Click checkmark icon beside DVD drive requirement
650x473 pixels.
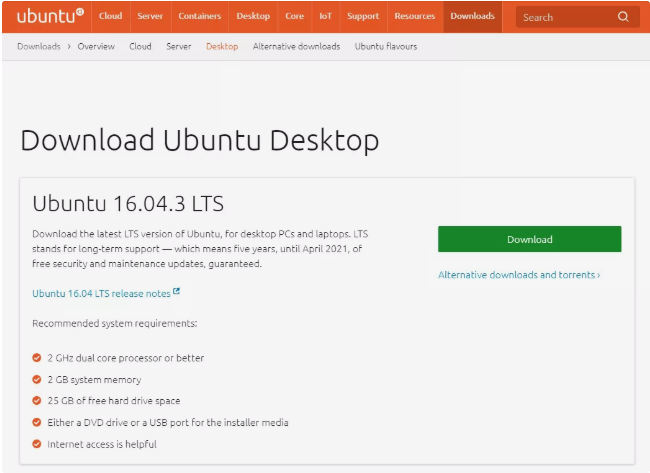(x=37, y=422)
